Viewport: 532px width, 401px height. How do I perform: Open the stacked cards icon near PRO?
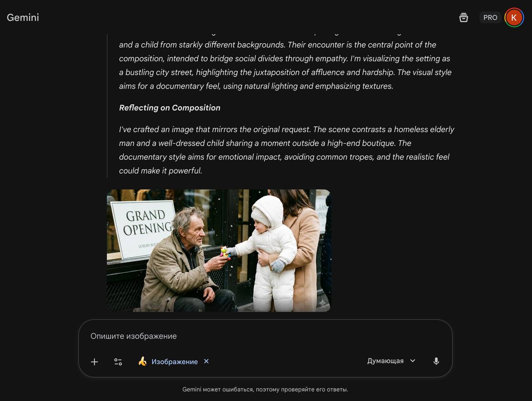[x=463, y=17]
